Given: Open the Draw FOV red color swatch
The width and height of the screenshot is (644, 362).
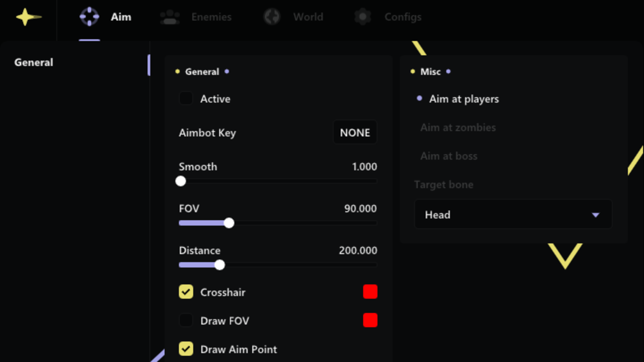Looking at the screenshot, I should point(370,320).
